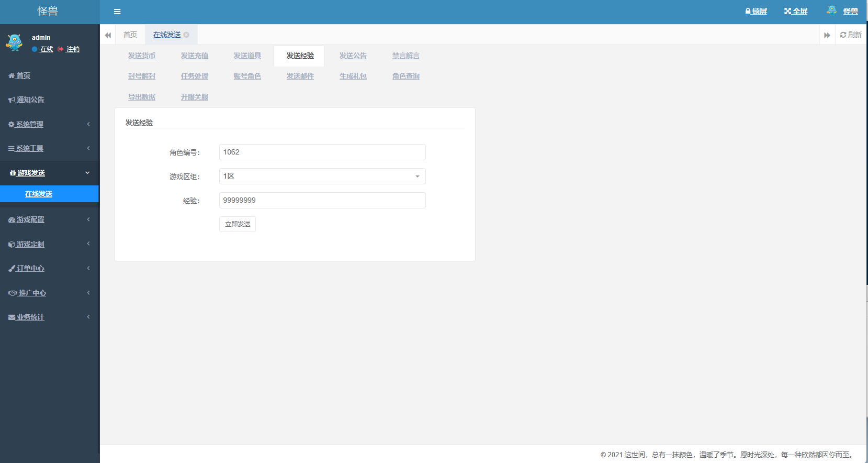Open the 生成礼包 tab
The image size is (868, 463).
pyautogui.click(x=353, y=76)
